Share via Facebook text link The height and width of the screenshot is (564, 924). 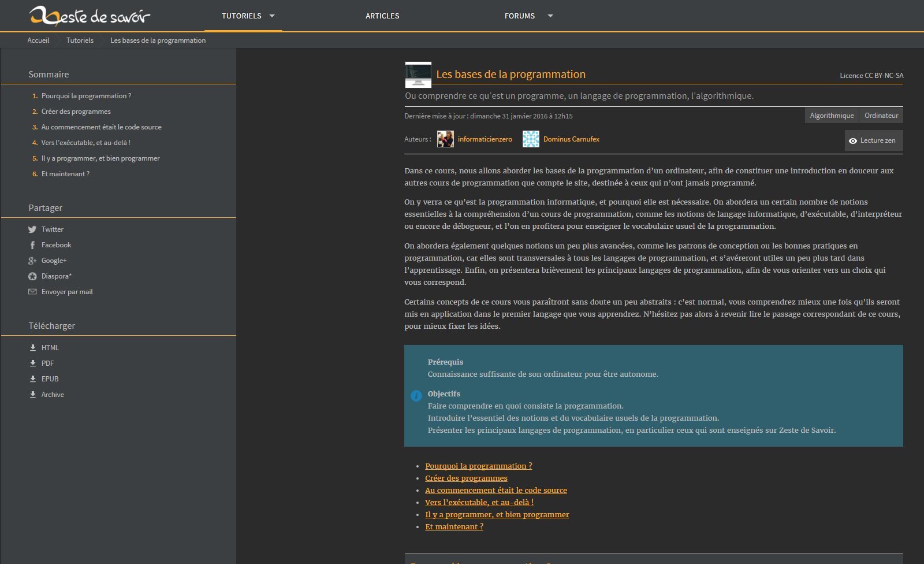[x=56, y=245]
